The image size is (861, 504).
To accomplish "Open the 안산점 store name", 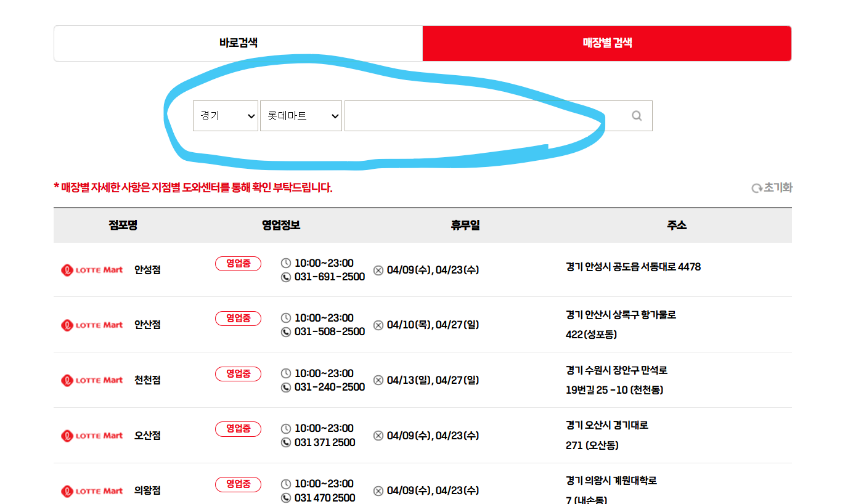I will click(147, 325).
